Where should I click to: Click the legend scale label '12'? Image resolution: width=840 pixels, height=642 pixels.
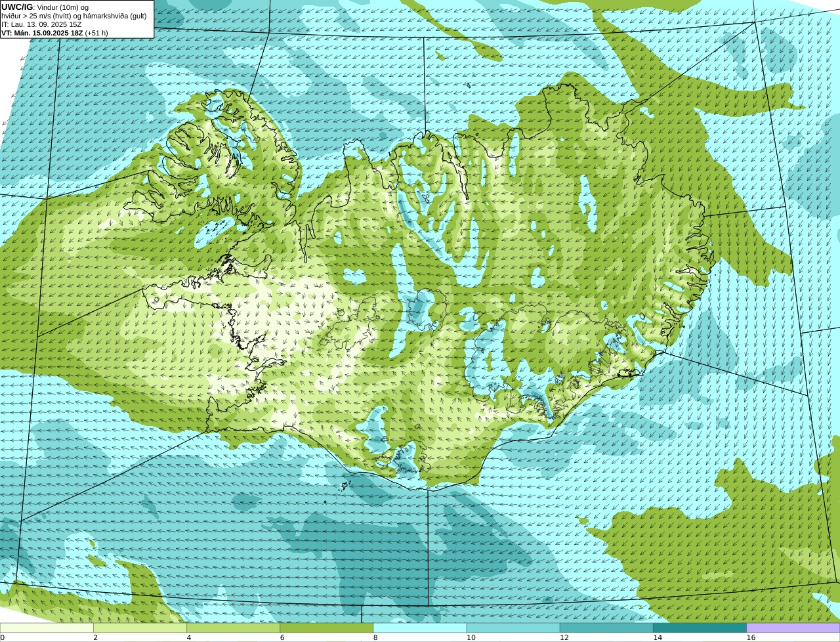[x=564, y=637]
